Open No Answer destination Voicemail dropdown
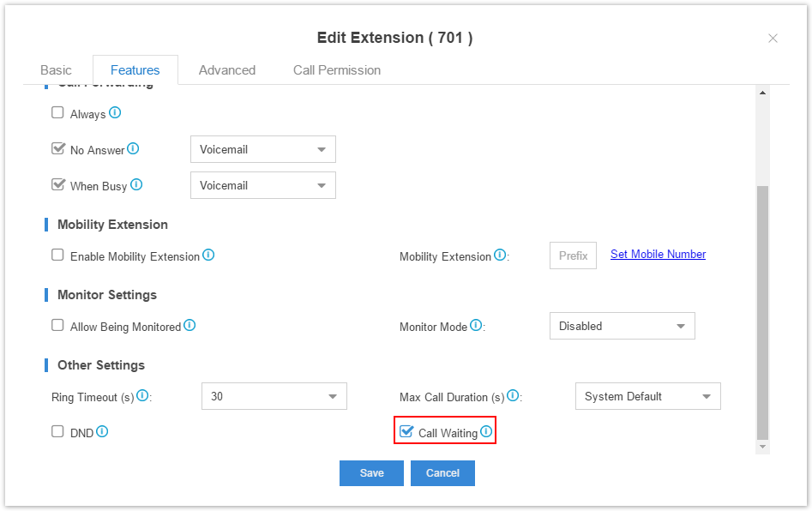This screenshot has width=812, height=511. [x=263, y=149]
